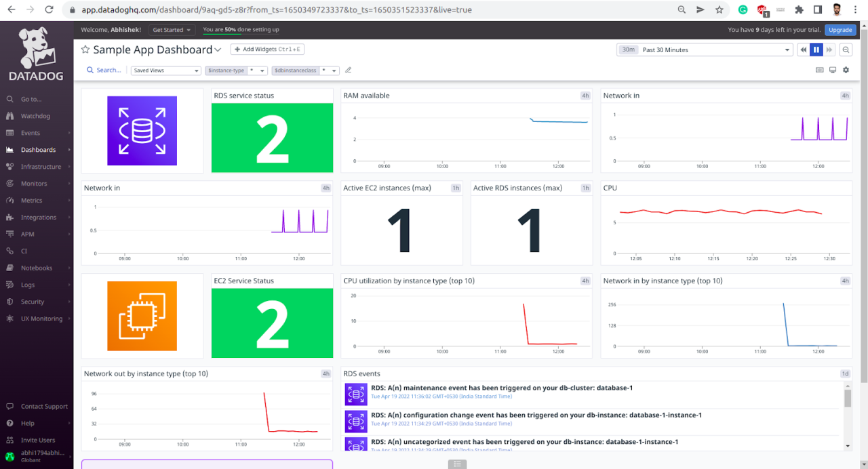Click the RDS events scrollbar down arrow
The width and height of the screenshot is (868, 469).
[848, 446]
